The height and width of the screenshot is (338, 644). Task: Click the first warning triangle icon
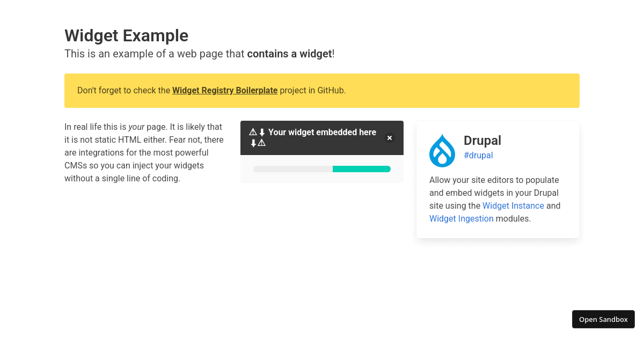253,131
